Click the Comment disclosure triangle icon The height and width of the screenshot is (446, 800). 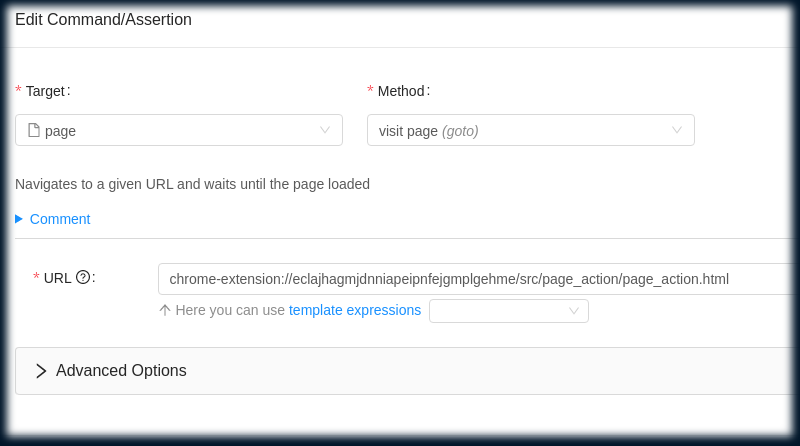click(x=19, y=219)
